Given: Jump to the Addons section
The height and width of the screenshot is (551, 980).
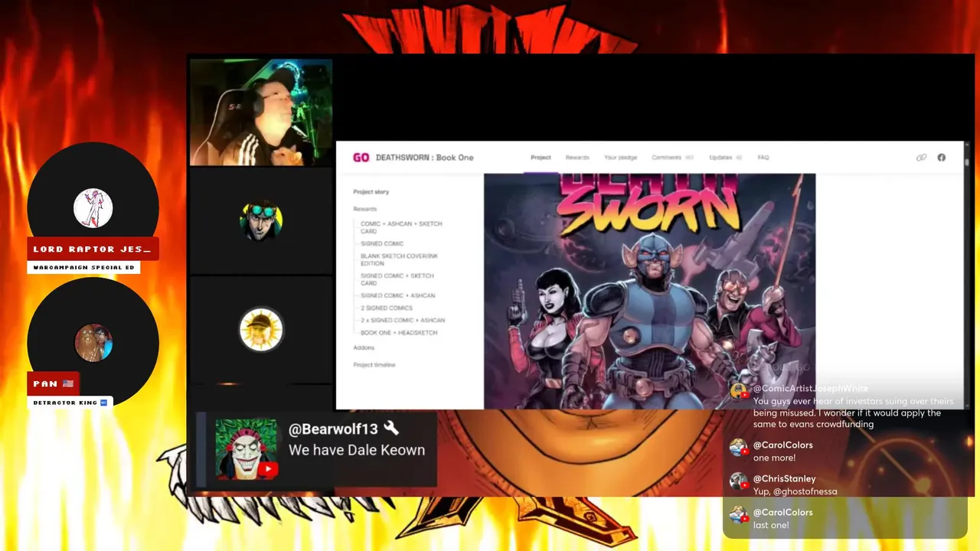Looking at the screenshot, I should (364, 347).
